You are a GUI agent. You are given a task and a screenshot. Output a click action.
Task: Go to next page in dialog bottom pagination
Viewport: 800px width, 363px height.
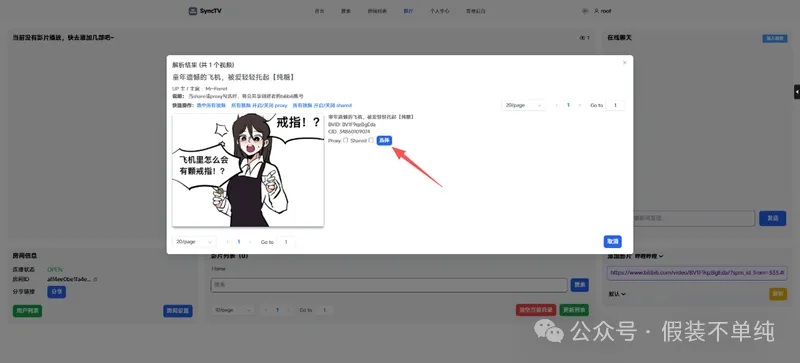click(250, 242)
